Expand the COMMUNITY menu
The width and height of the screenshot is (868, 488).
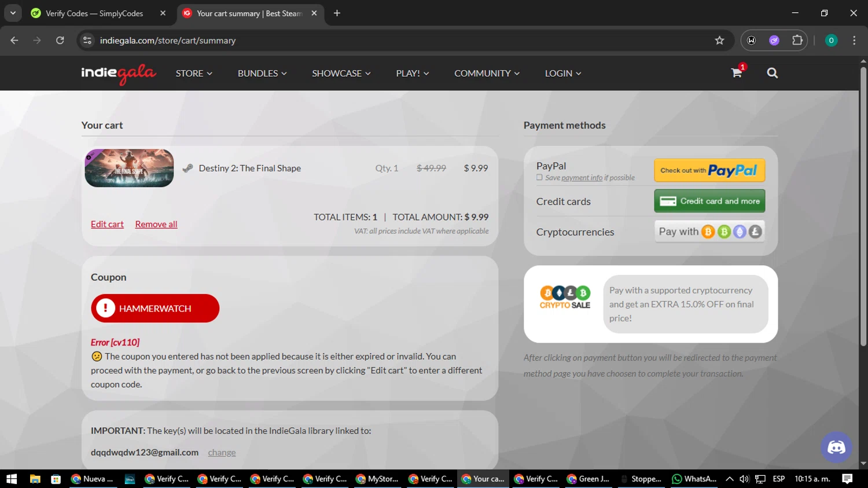coord(487,74)
